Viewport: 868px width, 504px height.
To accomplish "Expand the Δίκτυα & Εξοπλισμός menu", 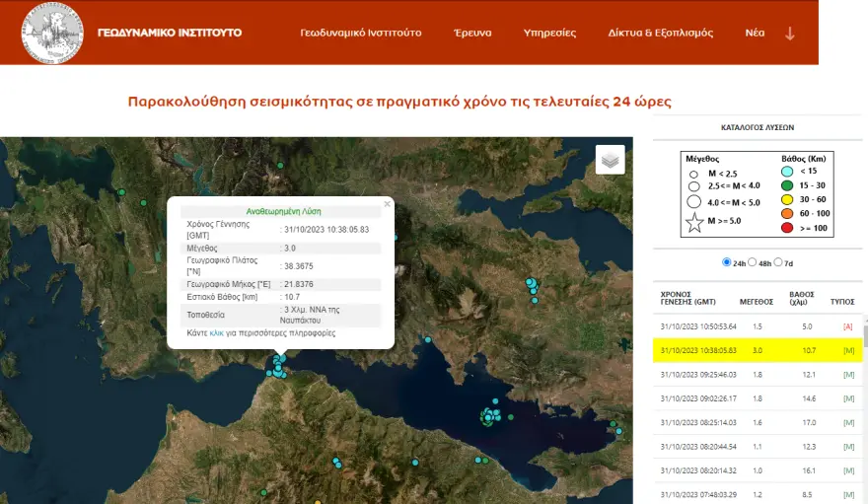I will pos(660,33).
